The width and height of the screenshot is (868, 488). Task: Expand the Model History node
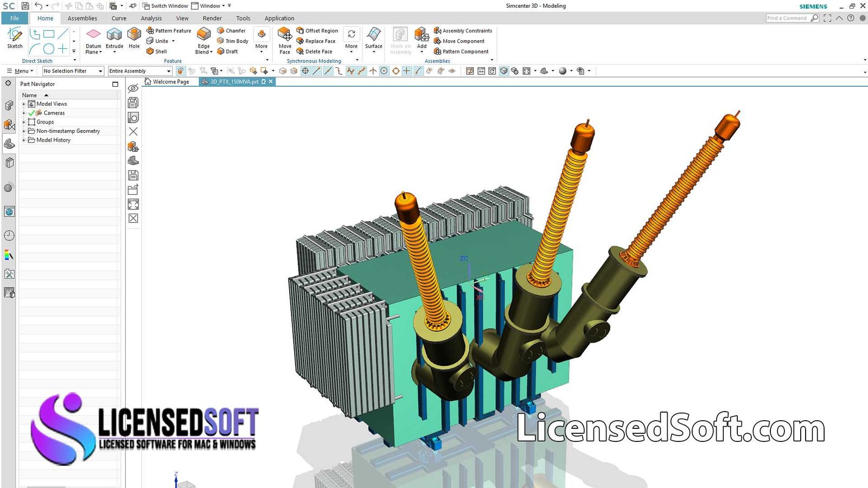[x=23, y=140]
